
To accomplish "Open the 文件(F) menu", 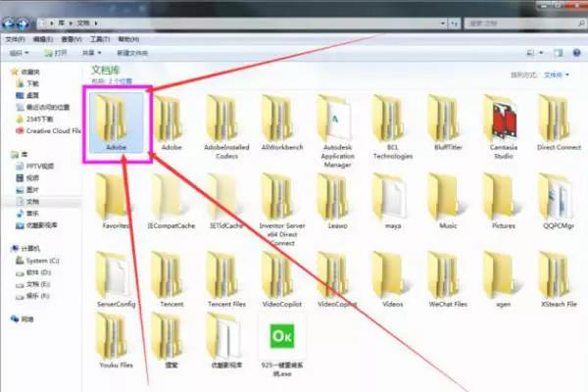I will [x=15, y=39].
